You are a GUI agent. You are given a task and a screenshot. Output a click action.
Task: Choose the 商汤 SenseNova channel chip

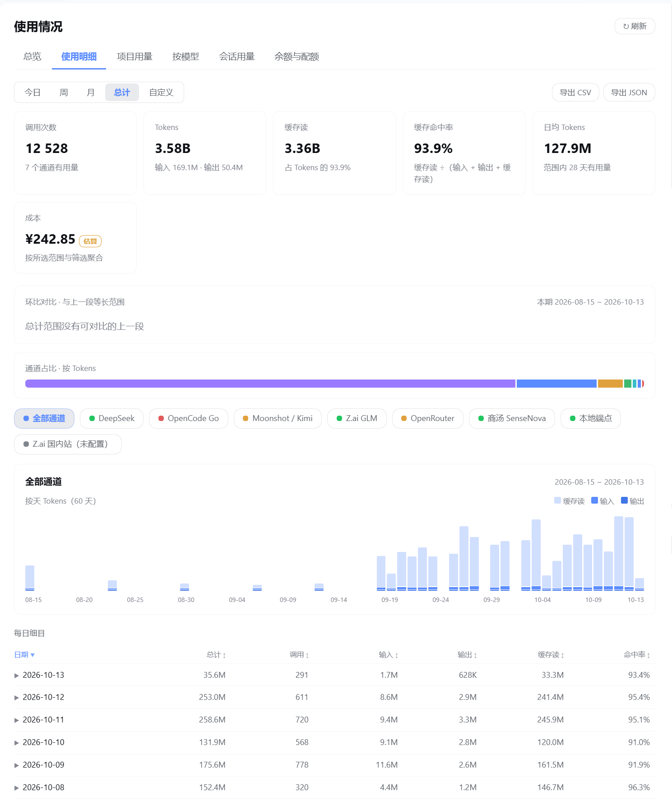tap(512, 418)
